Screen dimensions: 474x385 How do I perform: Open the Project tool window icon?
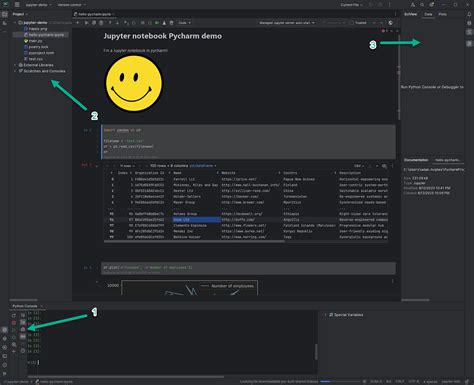point(5,14)
